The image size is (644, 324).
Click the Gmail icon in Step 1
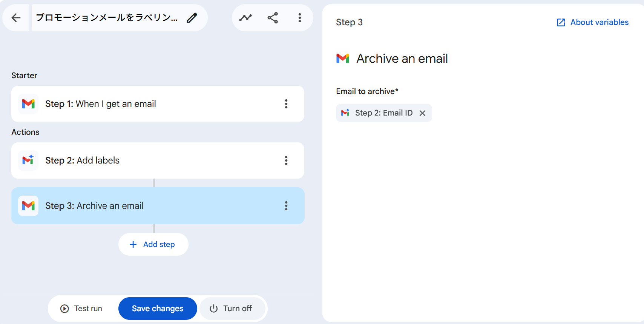[x=28, y=104]
